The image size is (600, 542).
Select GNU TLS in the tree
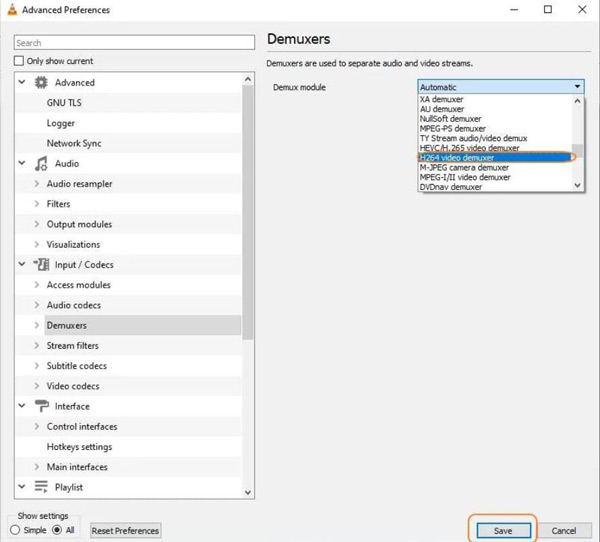pos(64,103)
